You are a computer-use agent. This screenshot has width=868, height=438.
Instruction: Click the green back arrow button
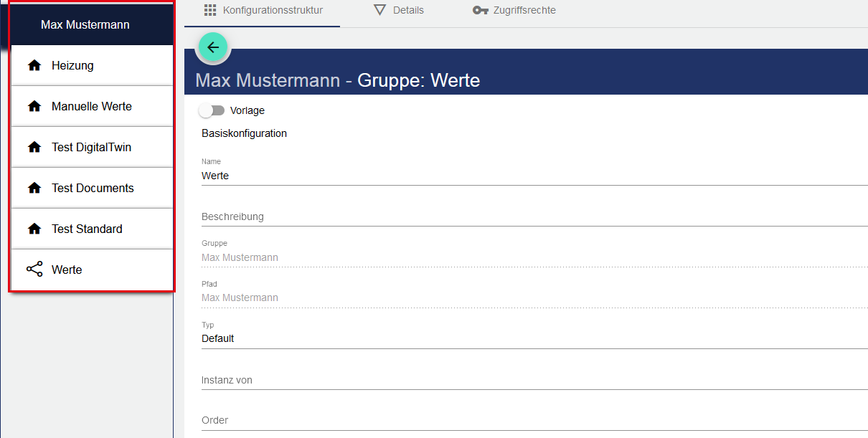click(x=213, y=47)
